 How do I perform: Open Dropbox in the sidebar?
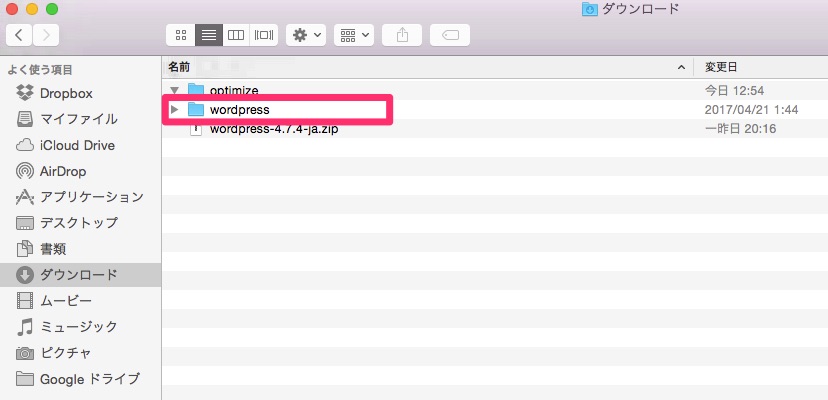point(80,94)
